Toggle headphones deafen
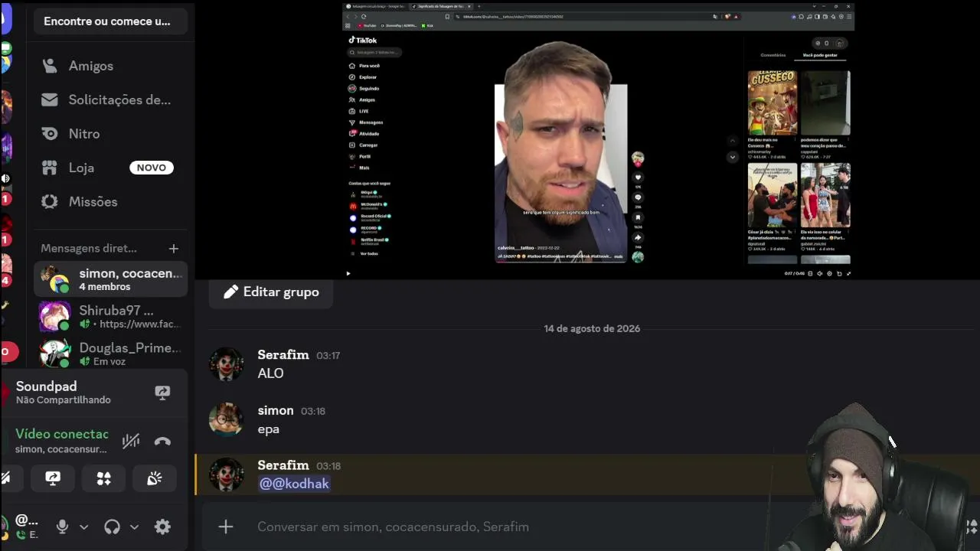980x551 pixels. (112, 527)
